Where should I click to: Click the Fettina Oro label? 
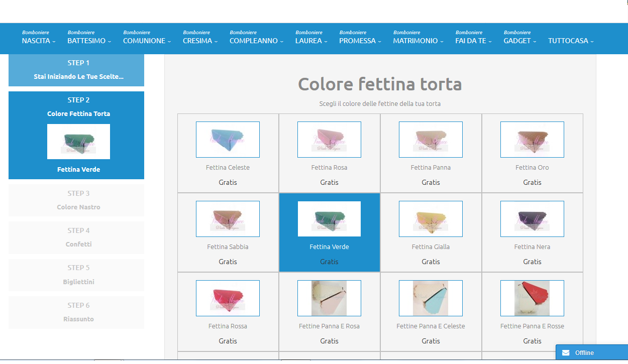[532, 167]
